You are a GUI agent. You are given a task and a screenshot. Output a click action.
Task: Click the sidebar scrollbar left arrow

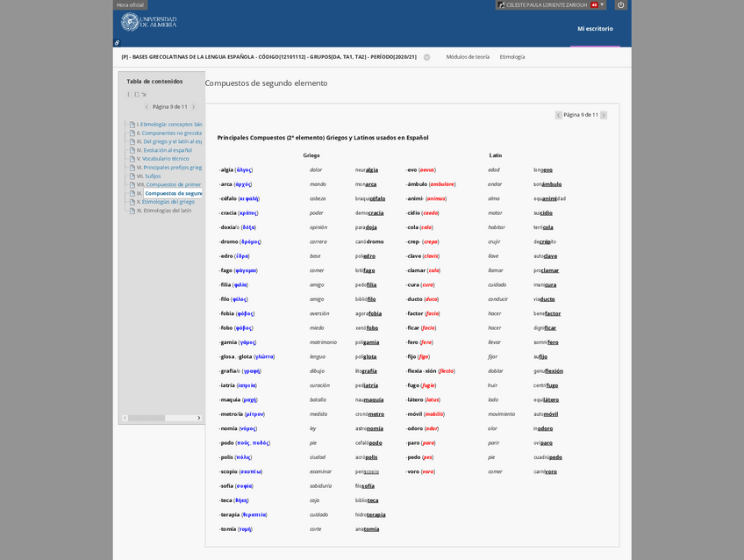[x=125, y=418]
